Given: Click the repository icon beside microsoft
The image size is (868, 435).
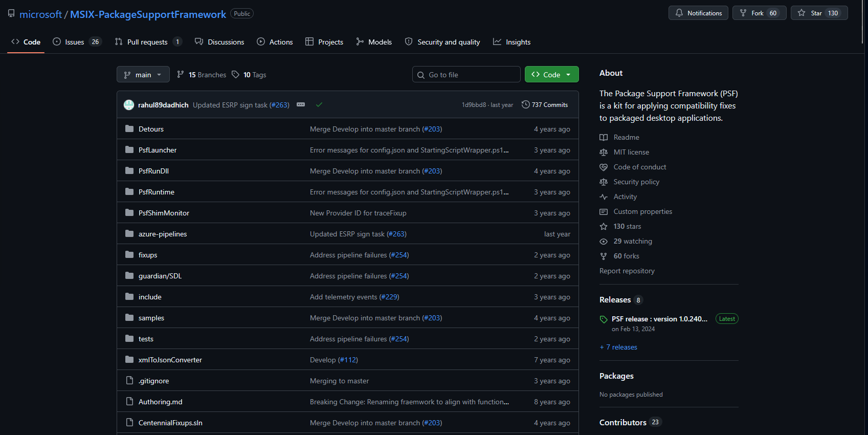Looking at the screenshot, I should coord(11,14).
